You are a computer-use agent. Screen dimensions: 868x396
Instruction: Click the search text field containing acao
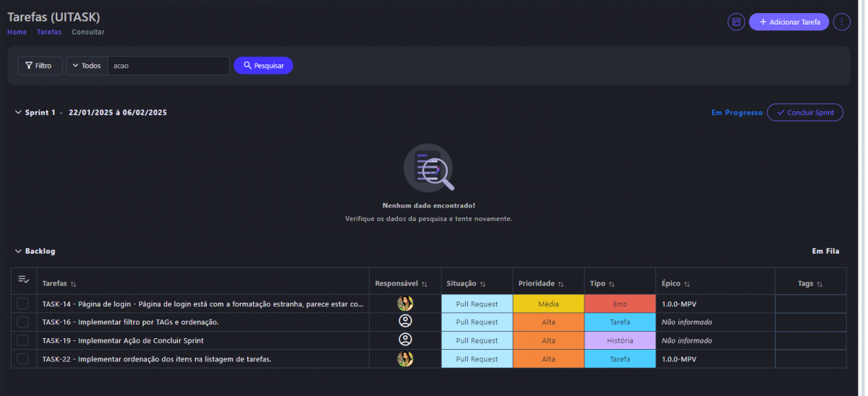[168, 66]
